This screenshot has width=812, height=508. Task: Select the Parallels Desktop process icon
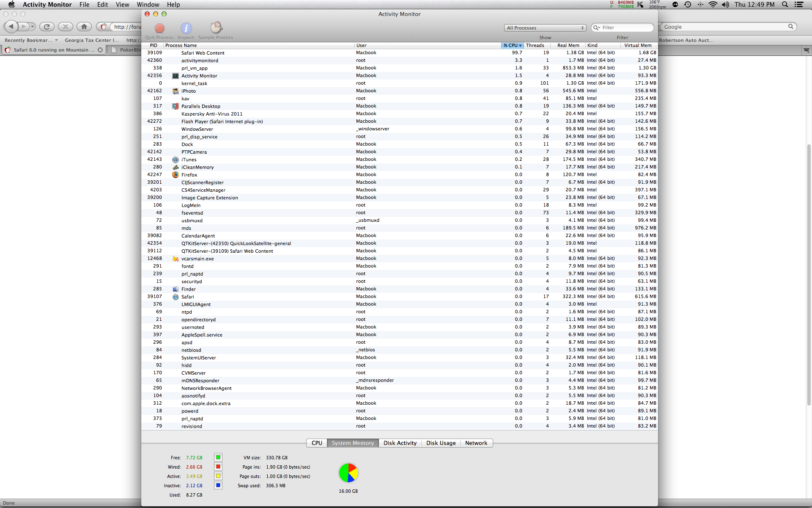(175, 106)
